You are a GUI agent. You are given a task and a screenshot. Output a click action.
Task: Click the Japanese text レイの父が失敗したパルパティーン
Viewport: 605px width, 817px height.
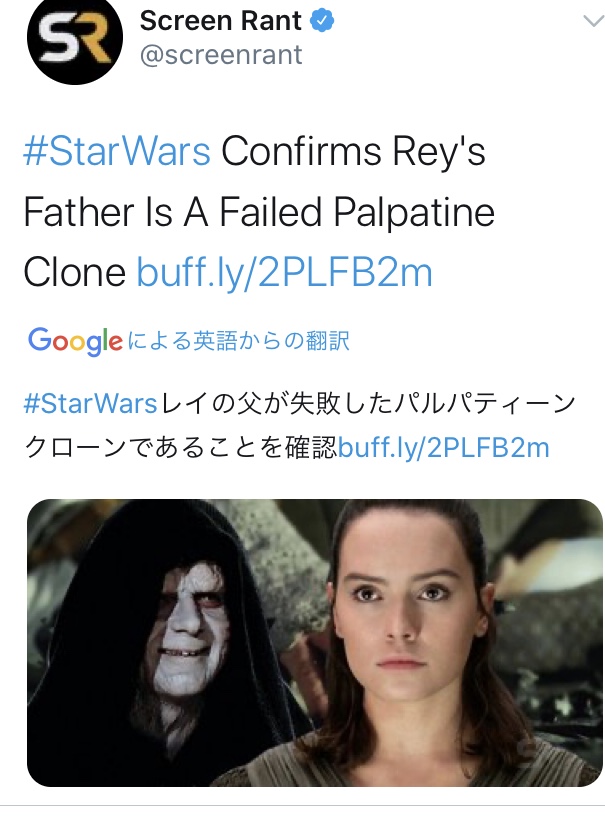click(x=367, y=404)
